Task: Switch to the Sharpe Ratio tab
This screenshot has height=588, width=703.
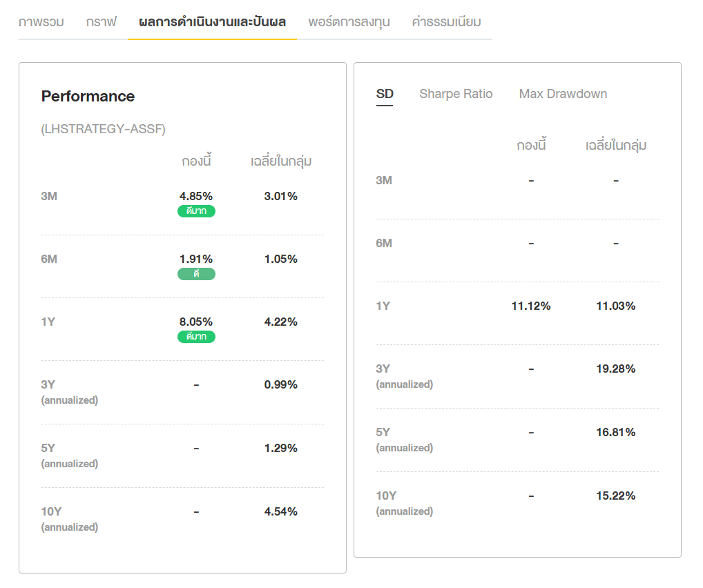Action: click(x=456, y=94)
